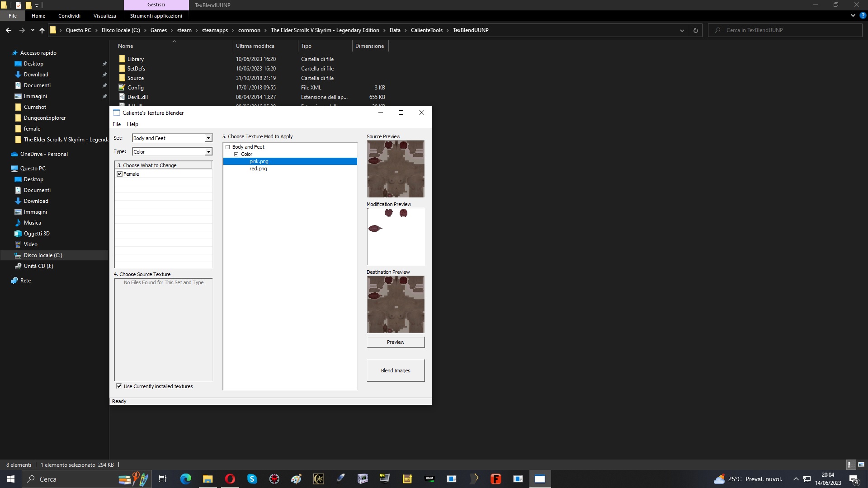Switch Explorer to large icons view
Screen dimensions: 868x488
pyautogui.click(x=861, y=465)
